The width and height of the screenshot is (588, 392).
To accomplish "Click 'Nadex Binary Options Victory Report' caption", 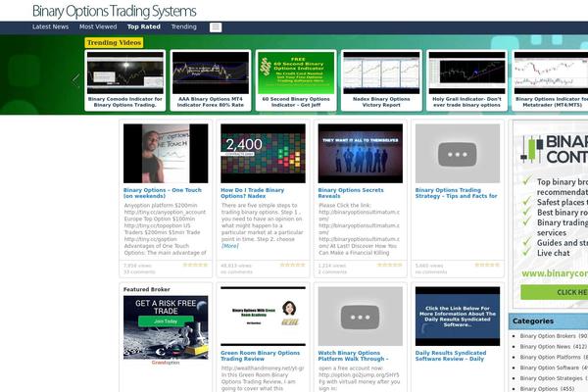I will tap(381, 102).
